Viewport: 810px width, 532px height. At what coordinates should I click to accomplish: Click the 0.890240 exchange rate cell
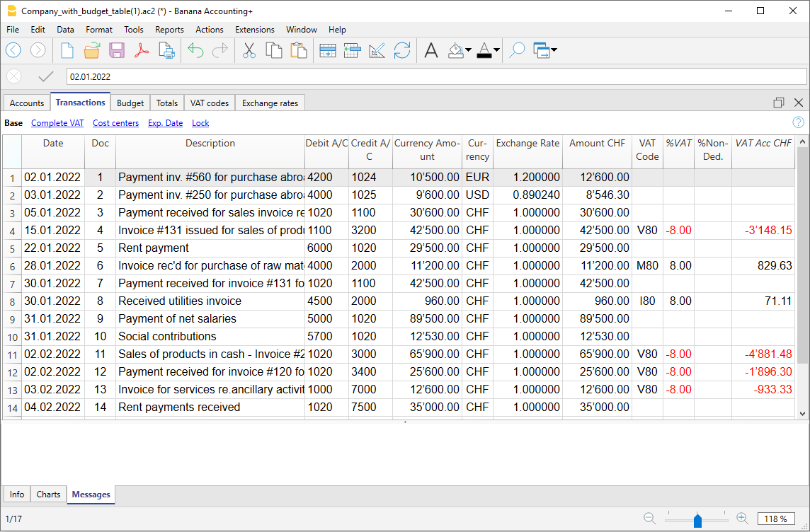(x=528, y=195)
